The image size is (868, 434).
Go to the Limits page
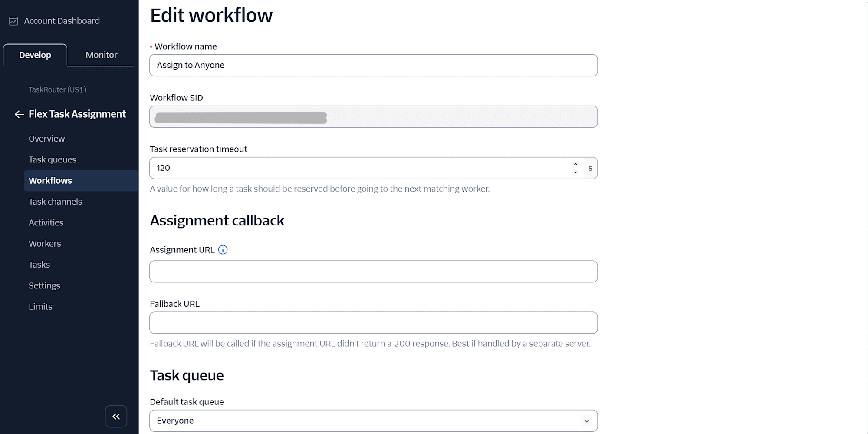(x=40, y=306)
